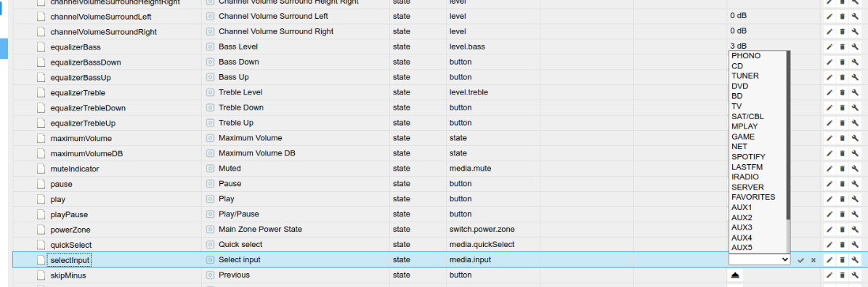Cancel selectInput editing with X icon
This screenshot has height=287, width=868.
coord(814,260)
